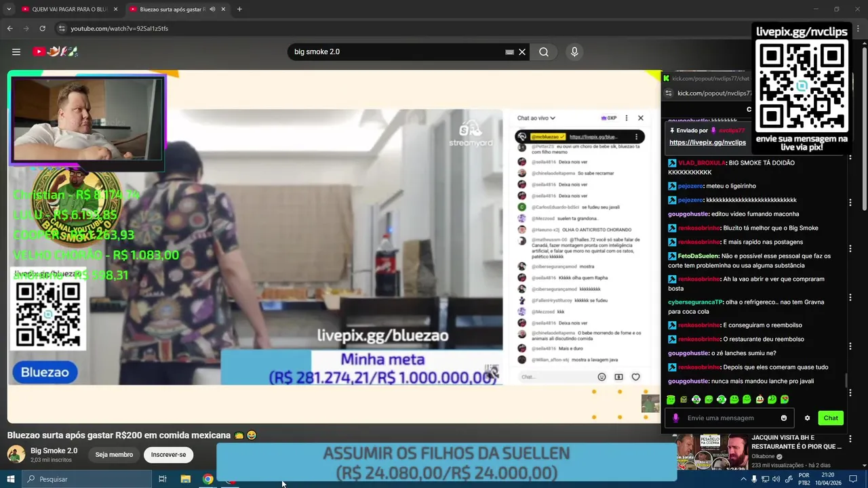Open the emoji picker in embedded chat

click(x=601, y=377)
